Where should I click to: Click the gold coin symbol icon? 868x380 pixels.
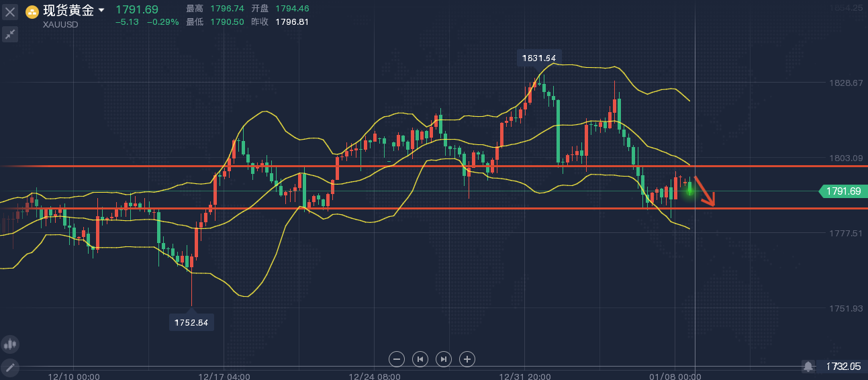point(32,11)
